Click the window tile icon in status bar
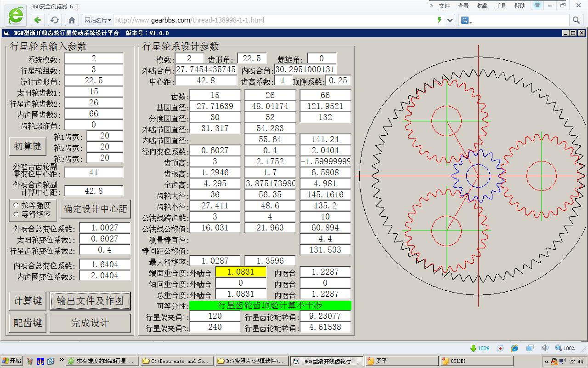588x368 pixels. (x=530, y=348)
